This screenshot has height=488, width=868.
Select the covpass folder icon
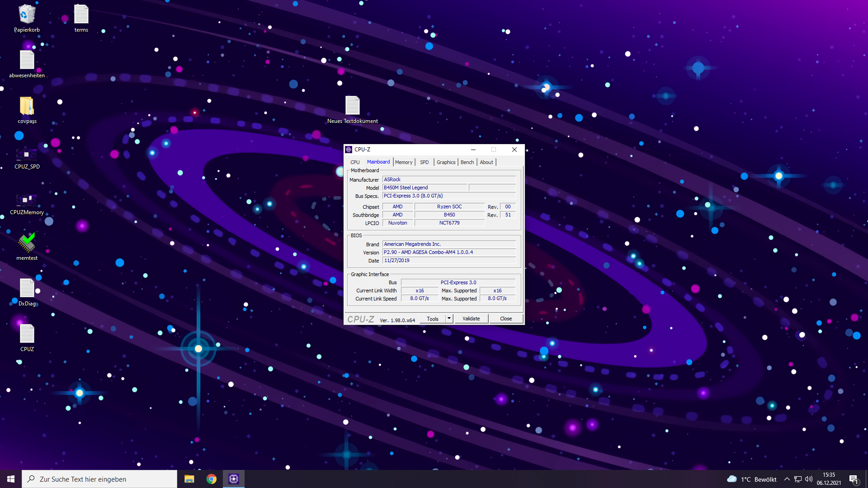click(27, 107)
